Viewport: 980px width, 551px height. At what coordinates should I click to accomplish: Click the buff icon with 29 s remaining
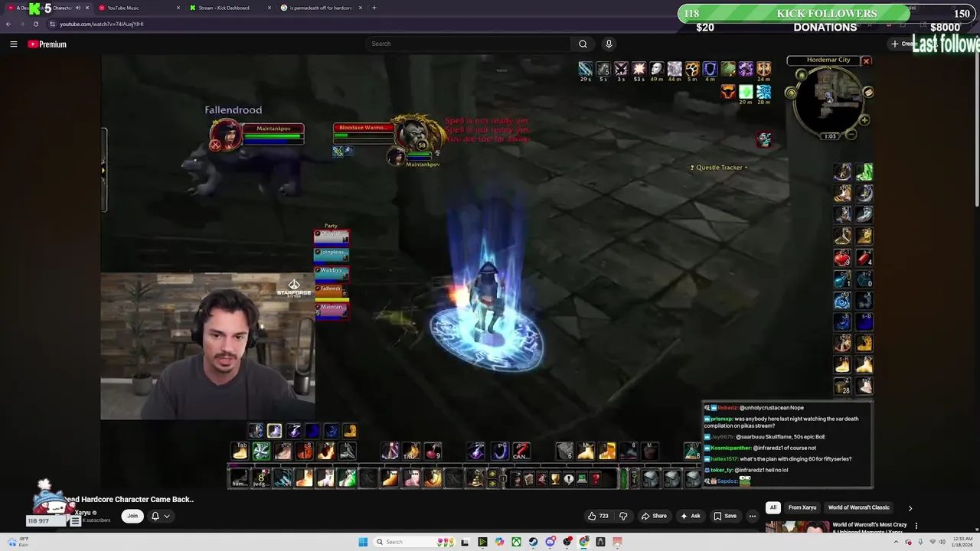pos(585,69)
